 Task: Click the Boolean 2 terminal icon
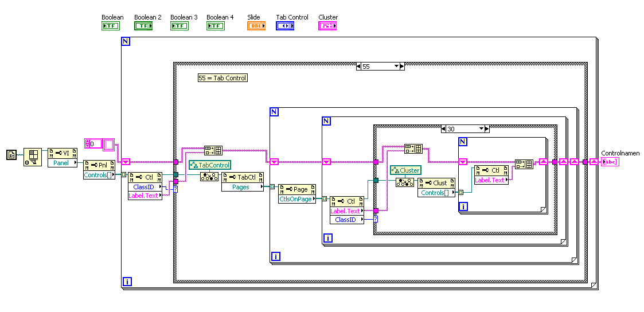(143, 26)
